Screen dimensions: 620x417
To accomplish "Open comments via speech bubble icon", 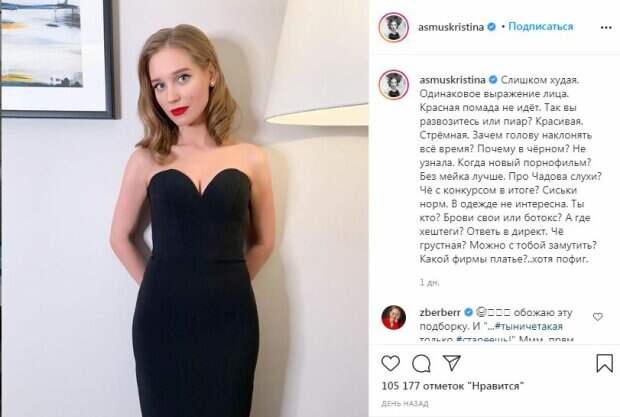I will pyautogui.click(x=421, y=363).
